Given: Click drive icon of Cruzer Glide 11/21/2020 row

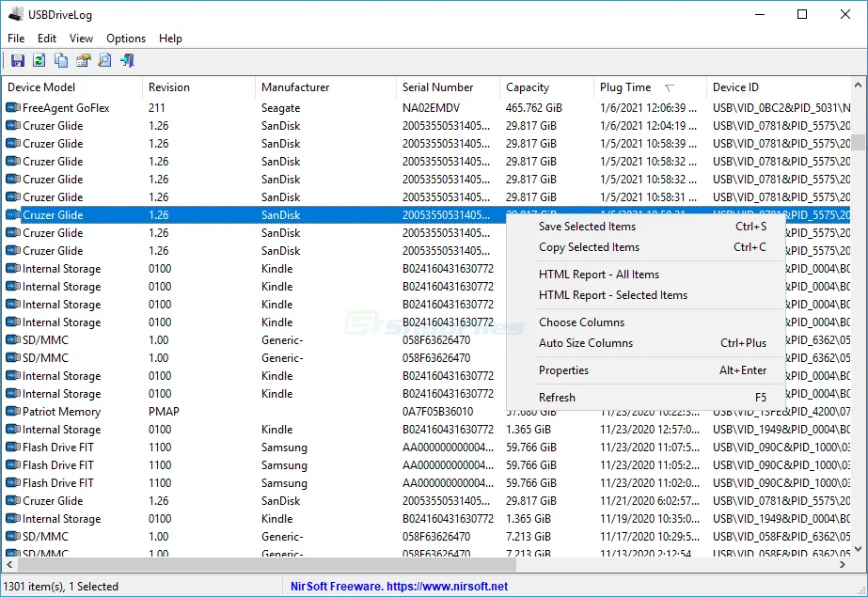Looking at the screenshot, I should 13,501.
